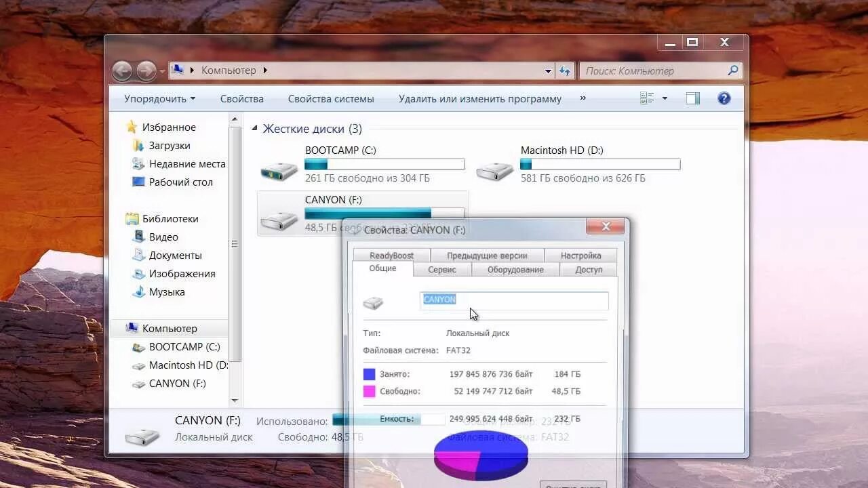Show more toolbar commands via double chevron
The image size is (868, 488).
coord(583,98)
